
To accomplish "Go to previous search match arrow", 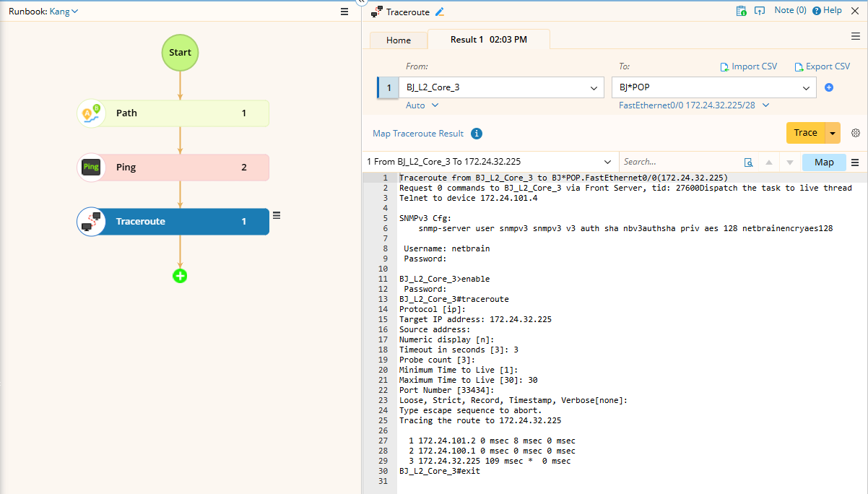I will click(769, 162).
